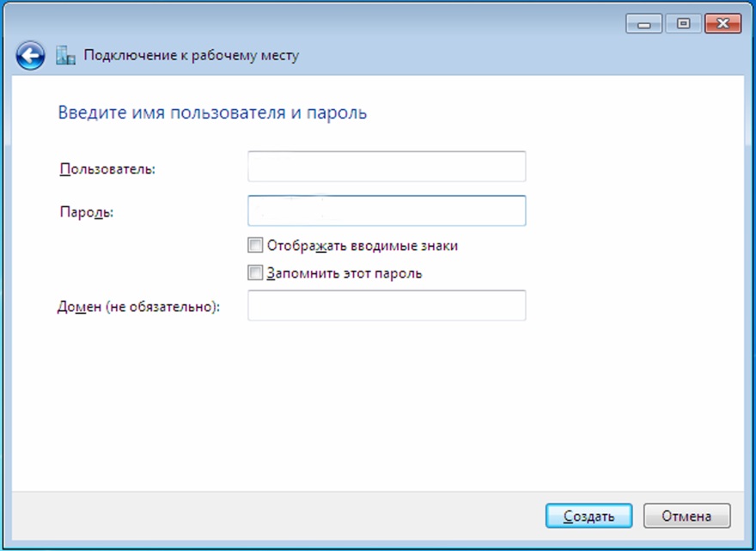This screenshot has width=756, height=551.
Task: Click the Запомнить этот пароль label text
Action: coord(344,274)
